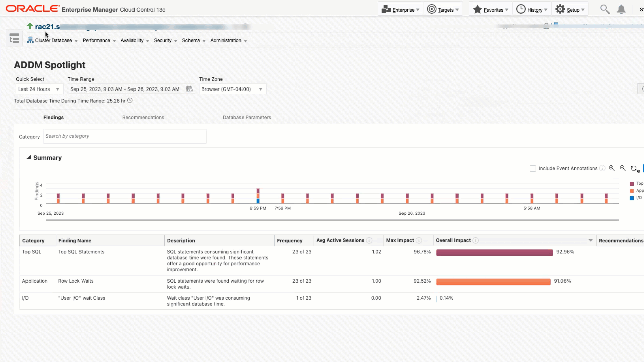
Task: Click the reset zoom icon on chart
Action: (635, 169)
